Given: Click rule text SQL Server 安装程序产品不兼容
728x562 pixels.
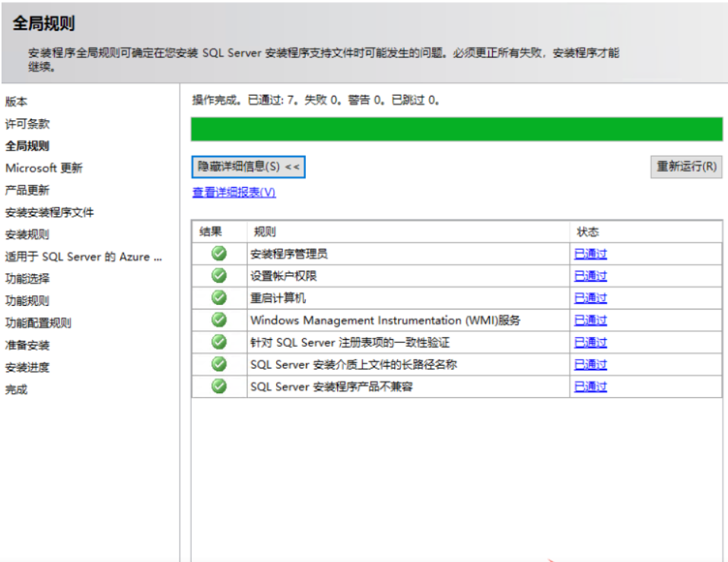Looking at the screenshot, I should (332, 386).
